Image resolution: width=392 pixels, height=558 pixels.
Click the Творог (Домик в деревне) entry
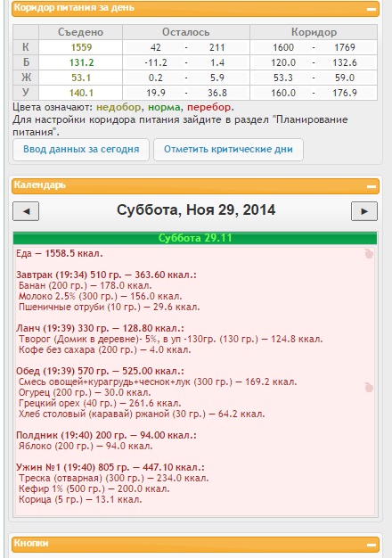(171, 339)
